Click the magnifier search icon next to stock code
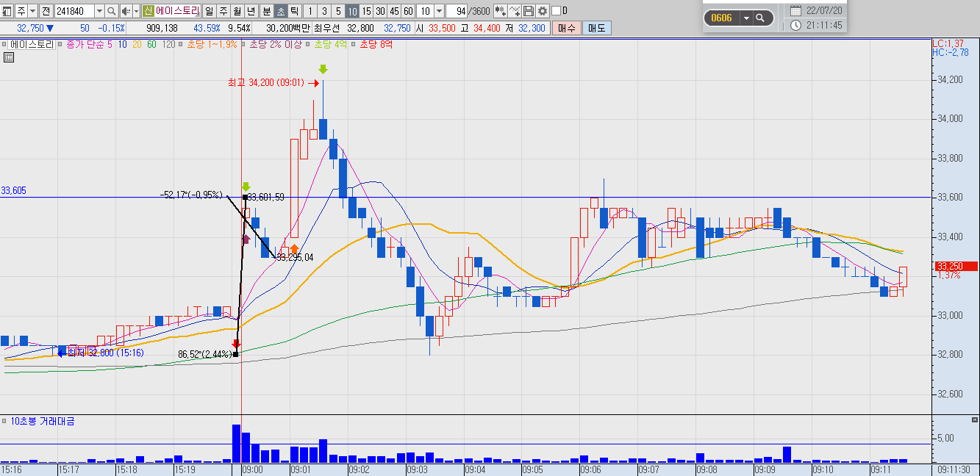This screenshot has width=980, height=476. coord(112,11)
